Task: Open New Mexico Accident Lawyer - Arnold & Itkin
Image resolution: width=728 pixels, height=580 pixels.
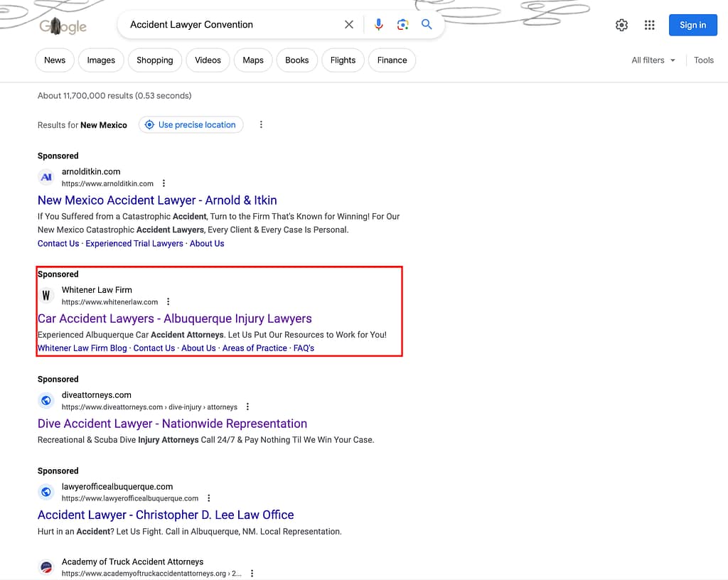Action: [157, 200]
